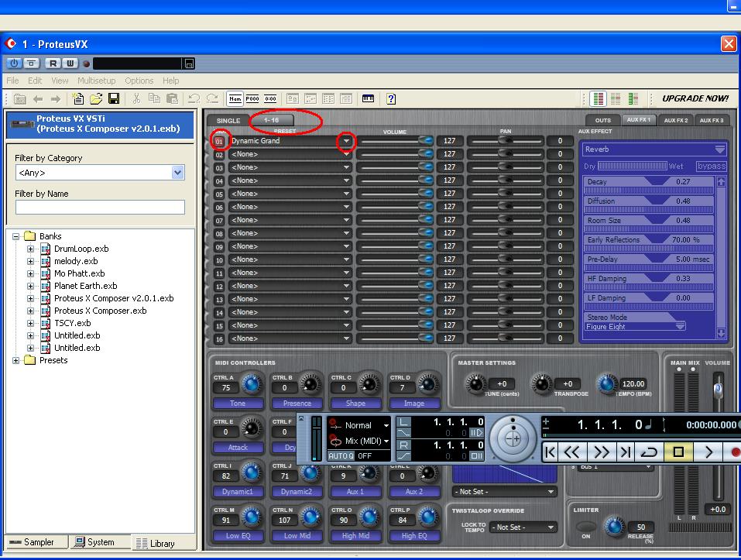The width and height of the screenshot is (741, 560).
Task: Click the channel 01 volume slider
Action: coord(395,141)
